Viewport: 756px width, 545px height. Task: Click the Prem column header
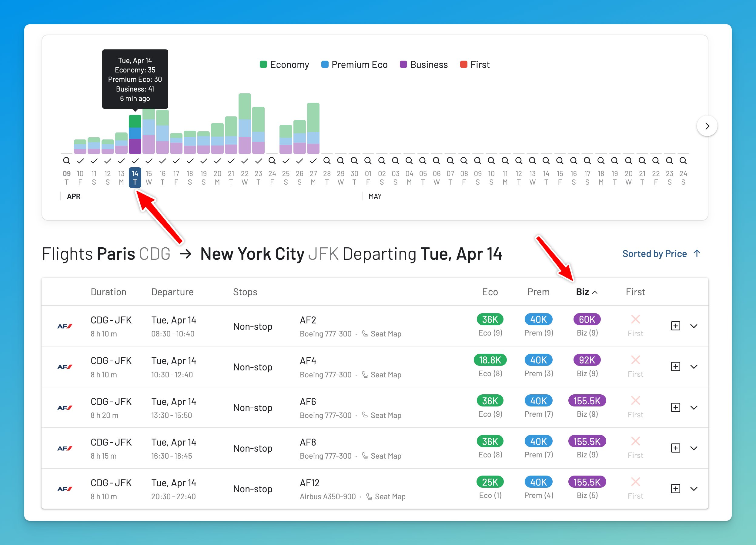point(538,292)
